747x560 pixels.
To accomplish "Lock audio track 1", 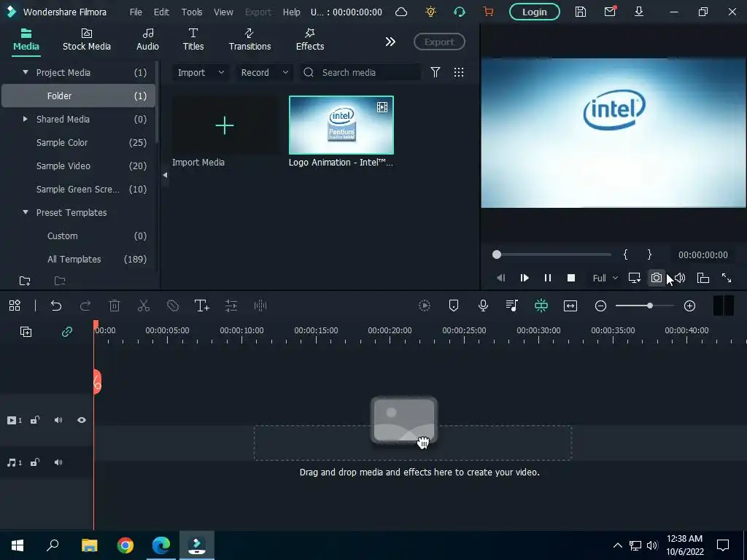I will (x=35, y=462).
